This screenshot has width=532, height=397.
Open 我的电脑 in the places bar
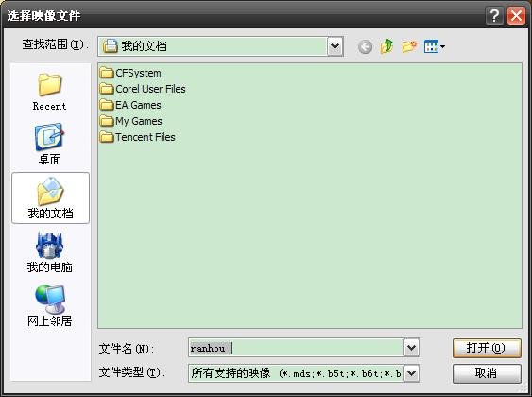[50, 252]
